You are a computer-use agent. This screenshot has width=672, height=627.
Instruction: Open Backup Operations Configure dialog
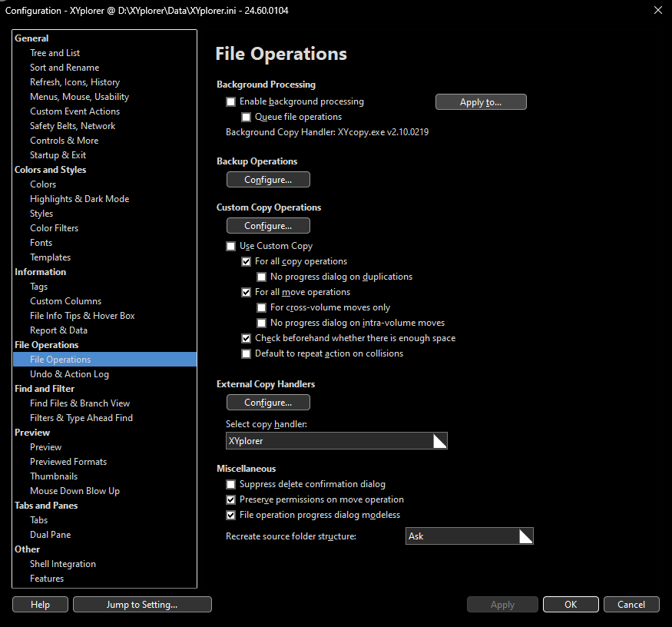[x=268, y=179]
